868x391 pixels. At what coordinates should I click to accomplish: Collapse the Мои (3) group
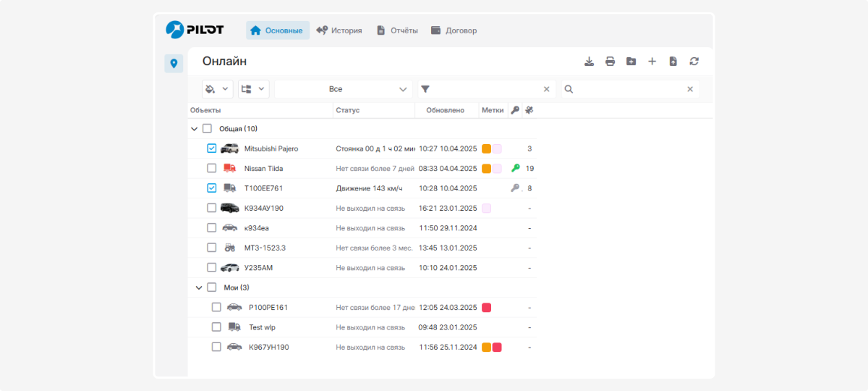(199, 287)
